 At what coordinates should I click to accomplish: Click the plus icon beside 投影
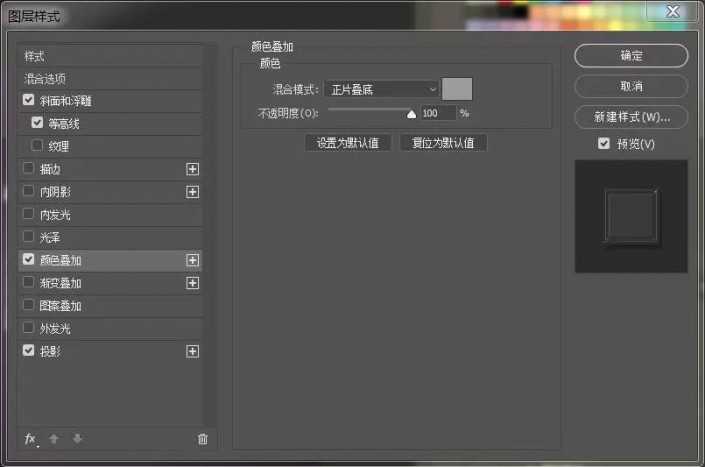tap(193, 352)
